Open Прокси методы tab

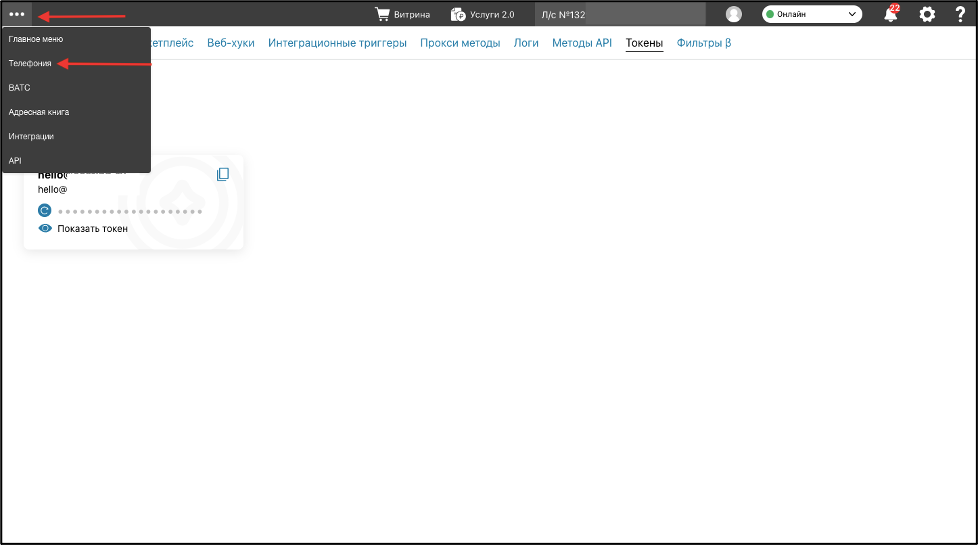pos(460,43)
